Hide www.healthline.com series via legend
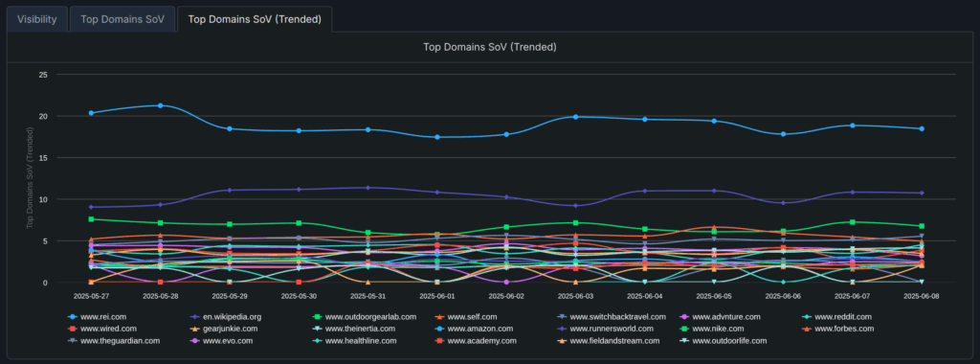980x364 pixels. pyautogui.click(x=354, y=341)
